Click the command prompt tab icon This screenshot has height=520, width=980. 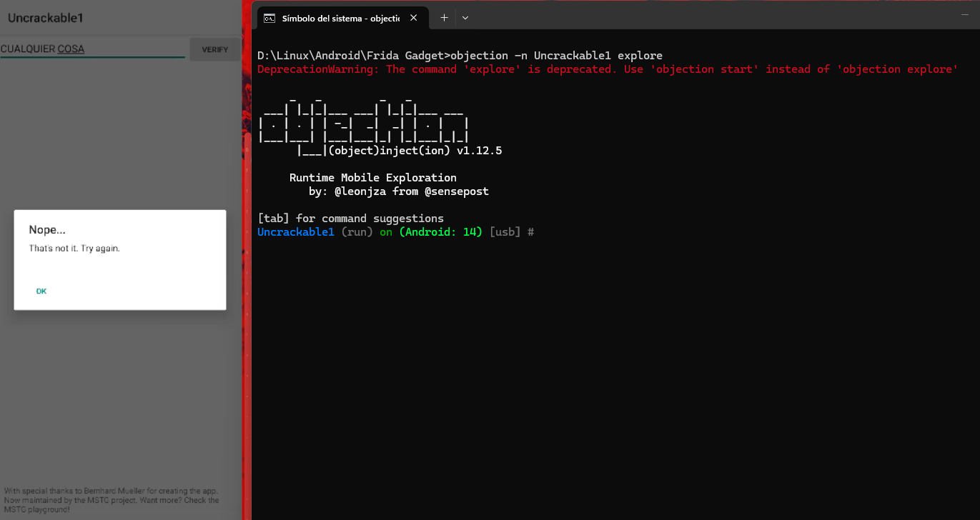[269, 19]
